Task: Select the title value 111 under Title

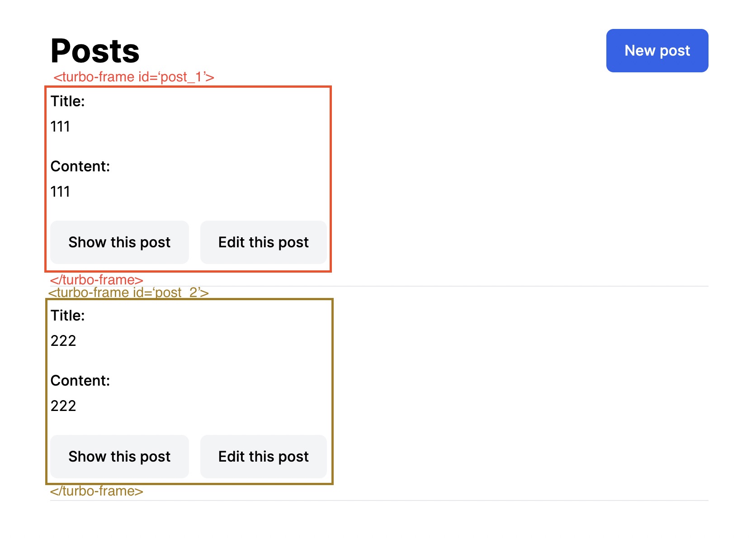Action: pyautogui.click(x=60, y=127)
